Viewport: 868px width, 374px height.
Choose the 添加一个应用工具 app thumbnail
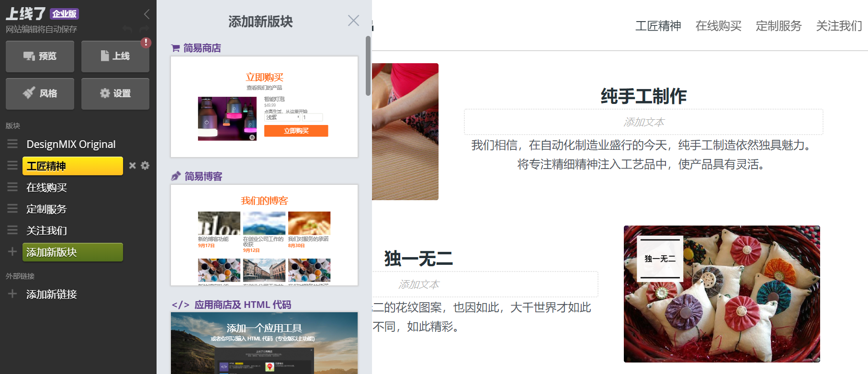(x=264, y=343)
